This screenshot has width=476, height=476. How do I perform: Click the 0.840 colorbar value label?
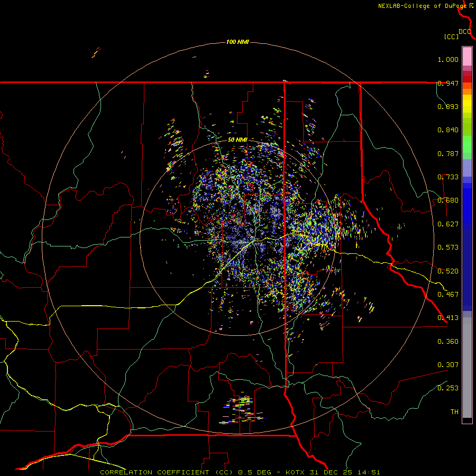(x=448, y=130)
